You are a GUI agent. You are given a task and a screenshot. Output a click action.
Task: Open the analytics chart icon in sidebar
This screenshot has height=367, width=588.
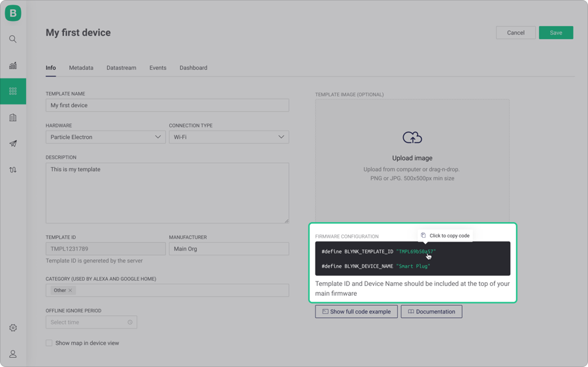(x=13, y=65)
